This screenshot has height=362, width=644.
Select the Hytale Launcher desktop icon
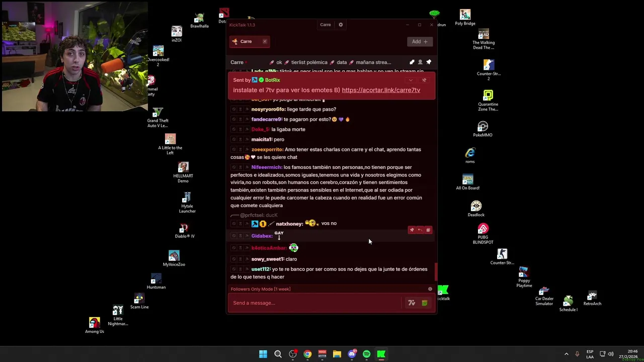click(187, 203)
